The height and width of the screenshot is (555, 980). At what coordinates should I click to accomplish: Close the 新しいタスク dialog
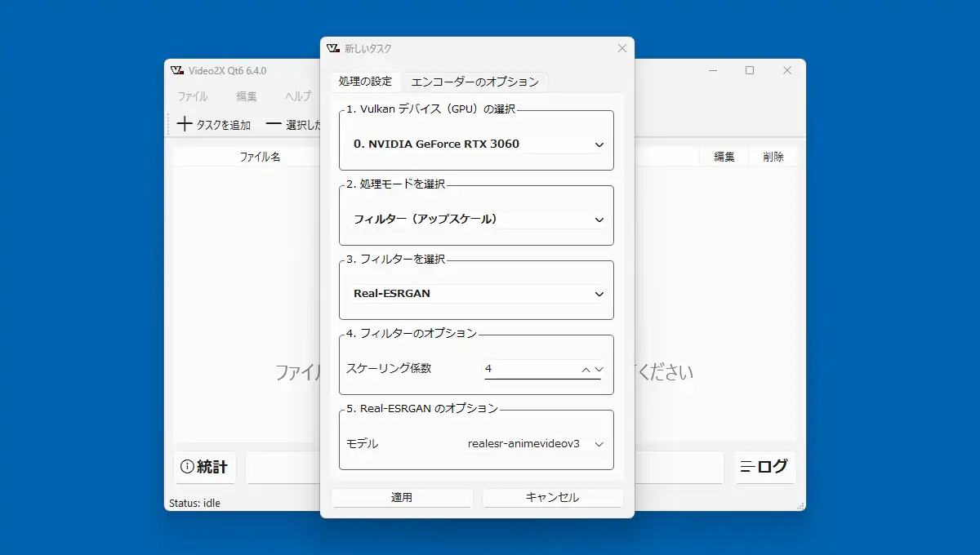(x=622, y=49)
